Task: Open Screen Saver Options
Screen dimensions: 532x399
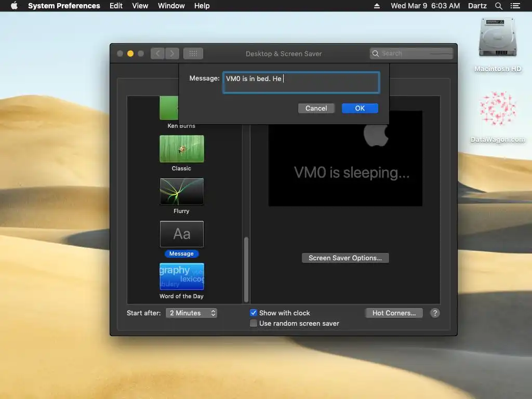Action: 345,258
